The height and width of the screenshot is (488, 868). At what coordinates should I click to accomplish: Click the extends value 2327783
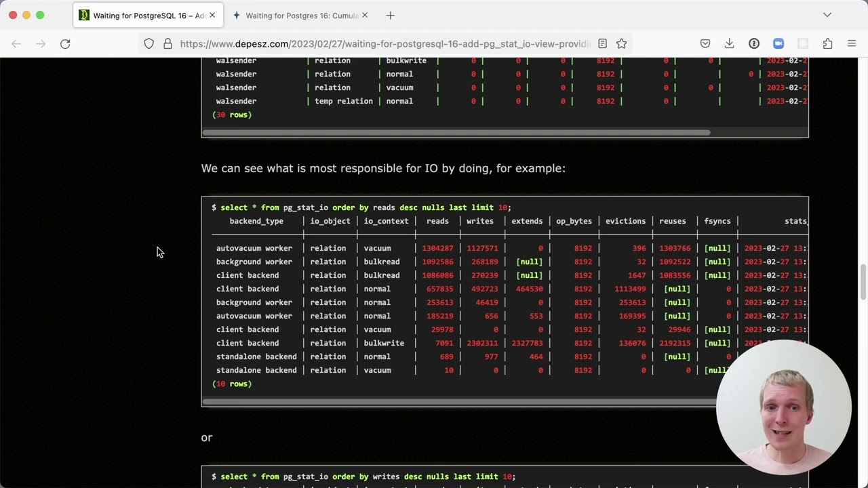point(527,343)
